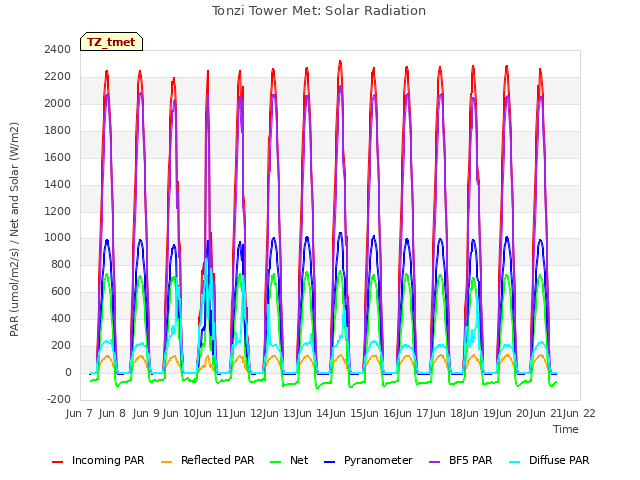Click the 1600 y-axis tick value

(58, 157)
